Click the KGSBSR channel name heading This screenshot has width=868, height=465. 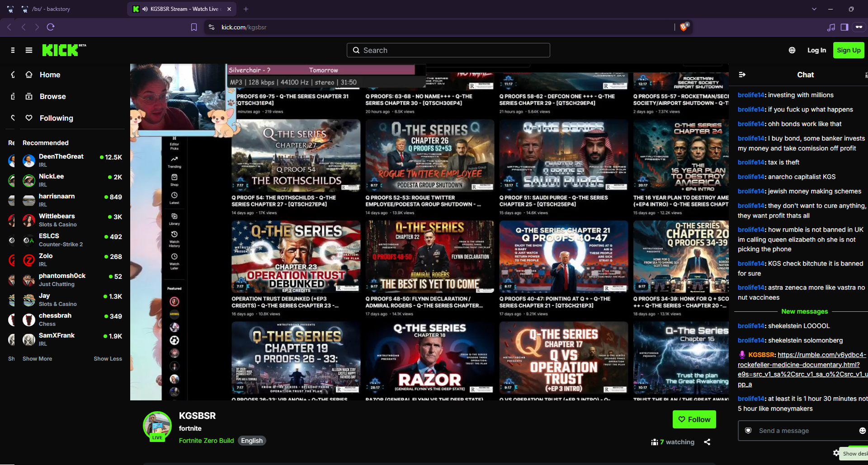click(197, 416)
